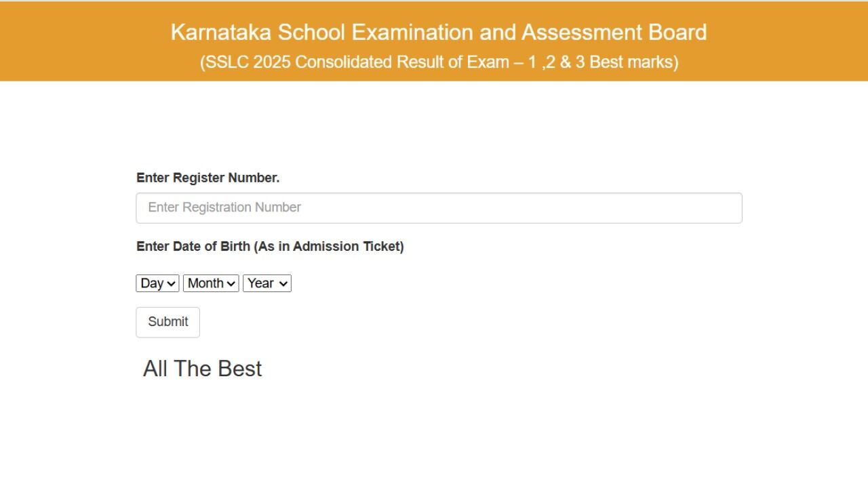Select the word "Day" in date selector
The width and height of the screenshot is (868, 488).
[152, 283]
